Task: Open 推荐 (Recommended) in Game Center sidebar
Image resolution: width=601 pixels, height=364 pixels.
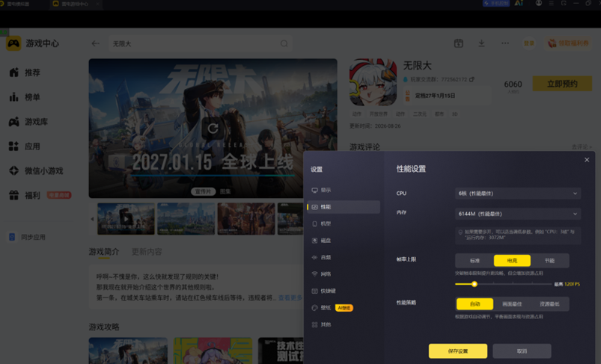Action: tap(25, 73)
